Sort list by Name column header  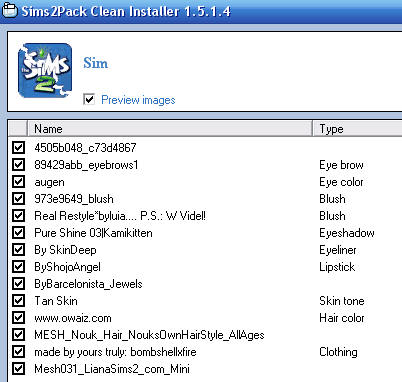(x=170, y=129)
